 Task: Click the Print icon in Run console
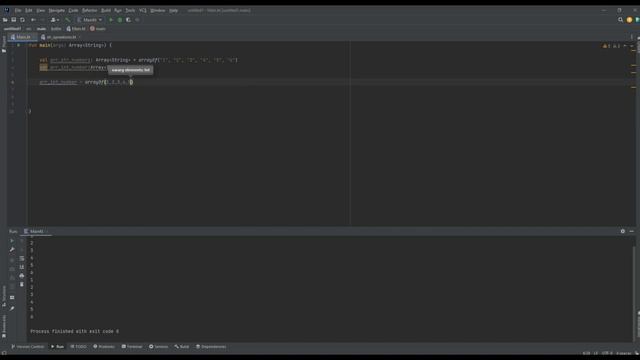coord(22,276)
